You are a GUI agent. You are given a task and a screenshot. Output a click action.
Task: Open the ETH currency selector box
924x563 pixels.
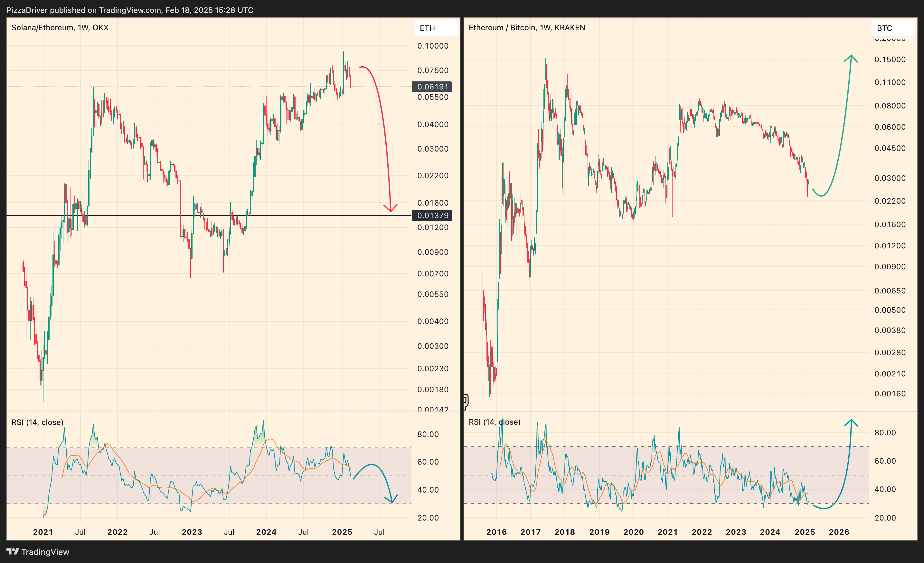[x=435, y=28]
